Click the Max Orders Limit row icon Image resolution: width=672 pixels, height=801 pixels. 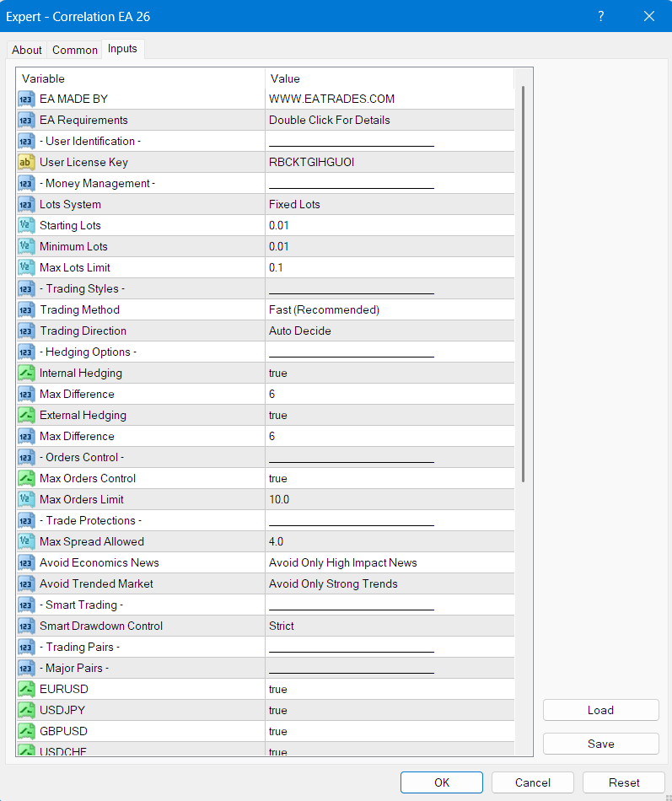26,499
